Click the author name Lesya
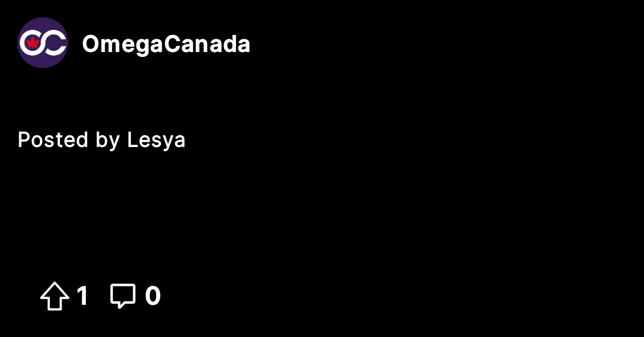Image resolution: width=644 pixels, height=337 pixels. coord(156,141)
